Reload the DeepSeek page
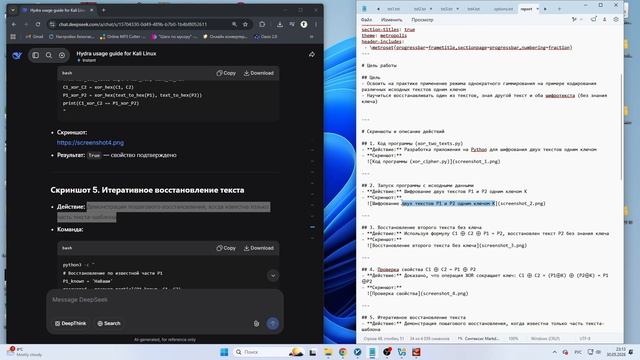This screenshot has height=360, width=640. click(x=38, y=24)
